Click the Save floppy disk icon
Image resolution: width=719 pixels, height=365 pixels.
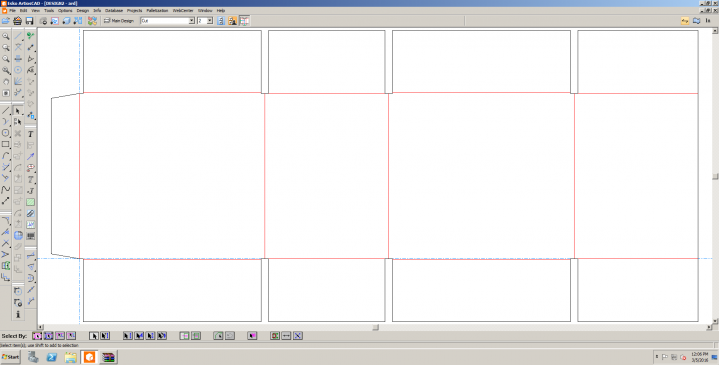(x=29, y=21)
